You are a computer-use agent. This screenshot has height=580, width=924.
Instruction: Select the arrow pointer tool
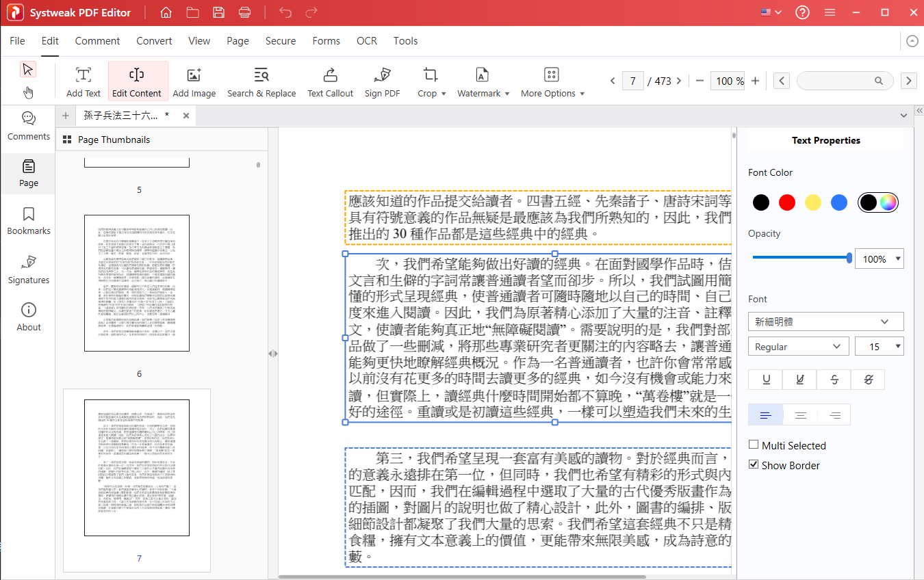27,69
